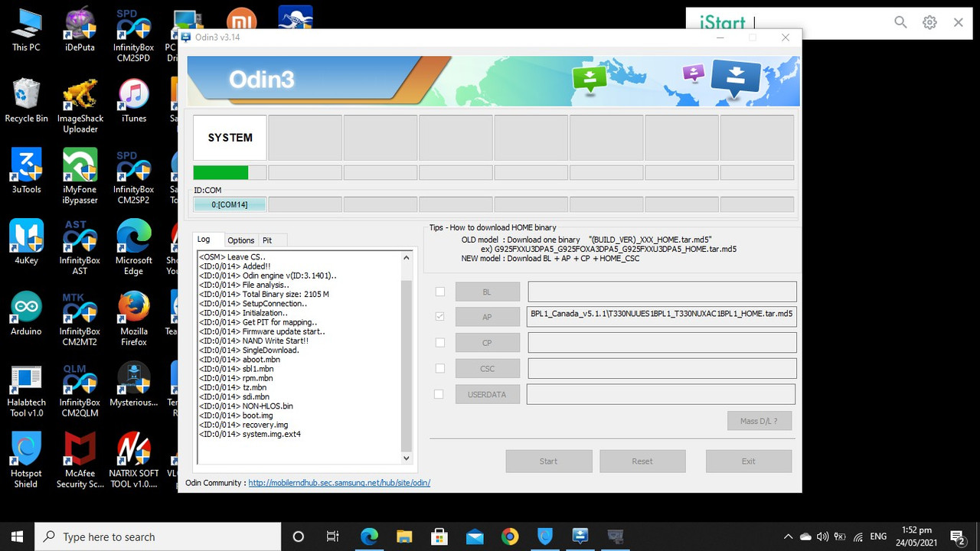Tick the BL checkbox
The height and width of the screenshot is (551, 980).
440,292
